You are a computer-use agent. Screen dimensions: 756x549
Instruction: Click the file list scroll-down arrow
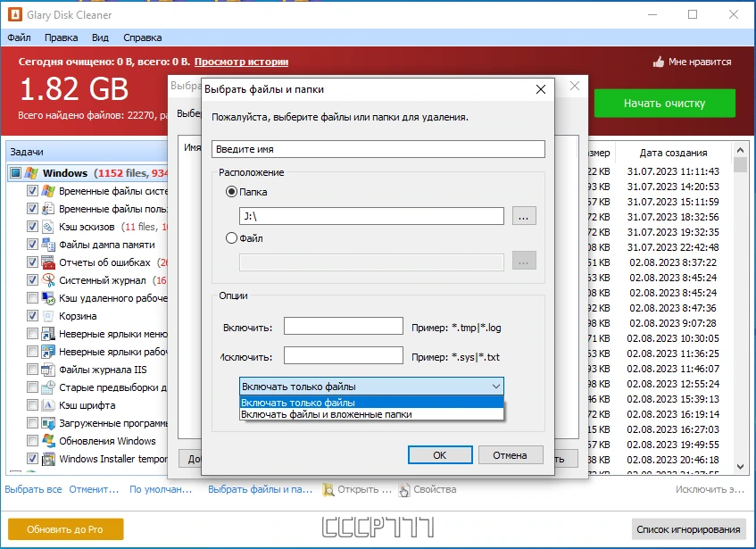click(740, 466)
